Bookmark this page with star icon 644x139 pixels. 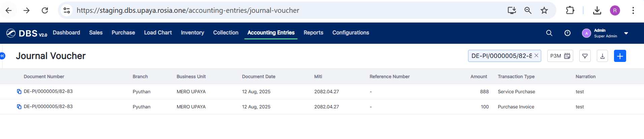click(x=544, y=10)
